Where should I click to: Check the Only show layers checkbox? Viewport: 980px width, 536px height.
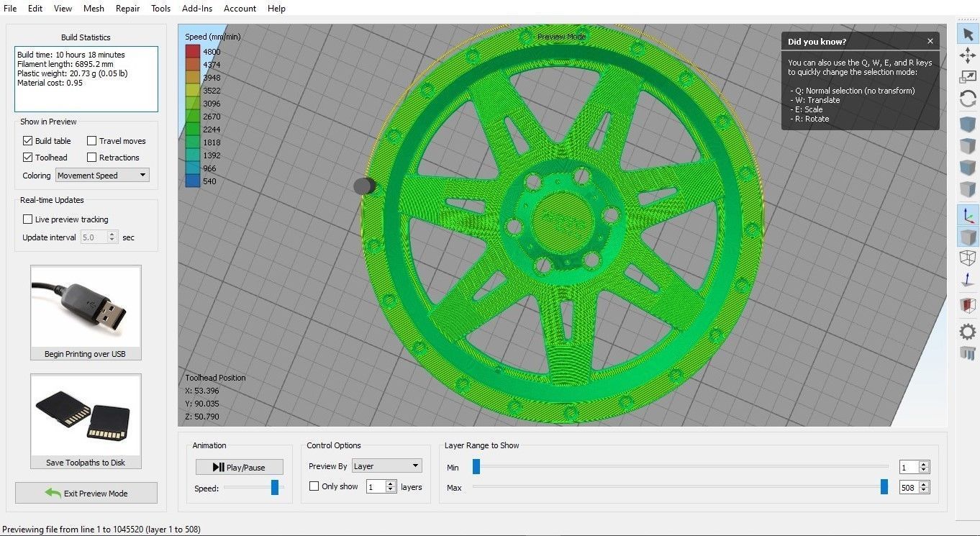pos(314,486)
